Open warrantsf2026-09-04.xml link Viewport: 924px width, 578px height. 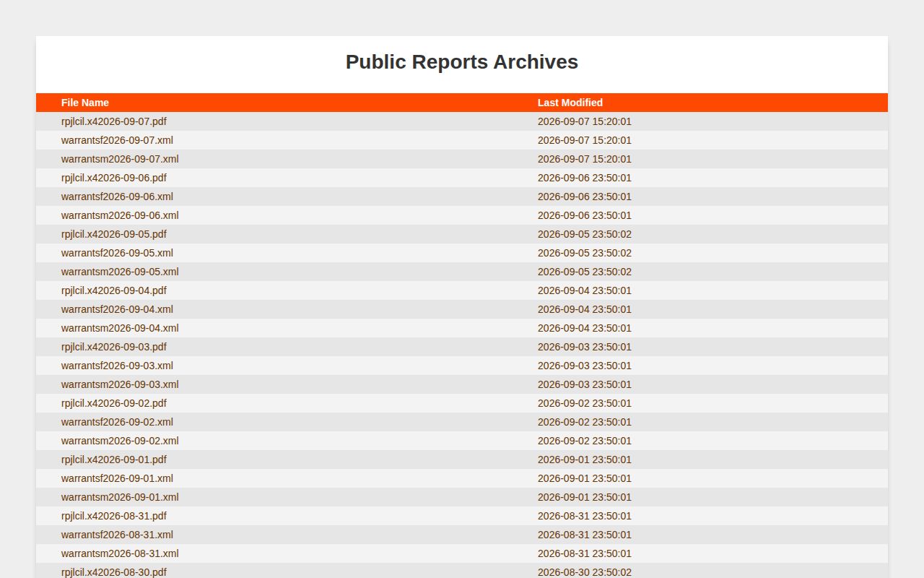point(117,309)
